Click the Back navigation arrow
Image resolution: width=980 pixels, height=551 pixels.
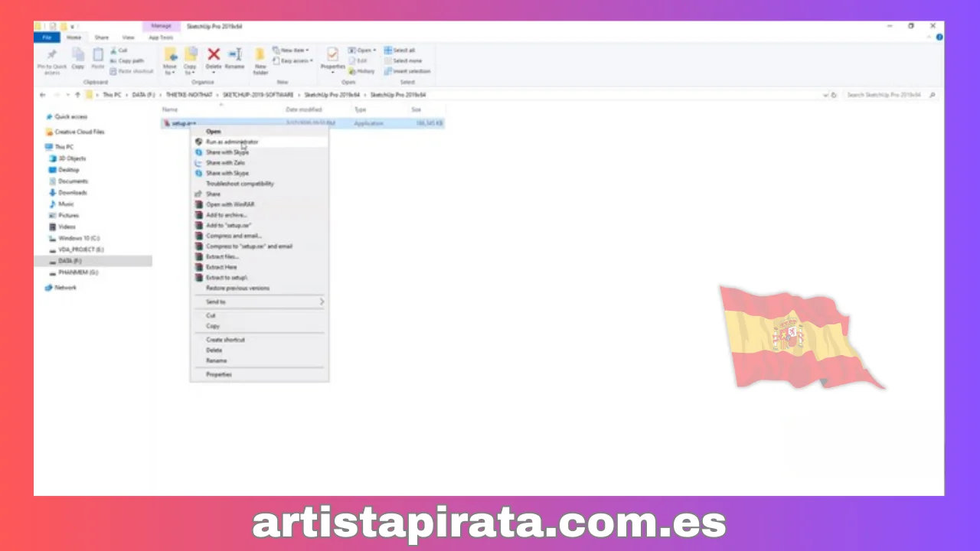coord(42,95)
